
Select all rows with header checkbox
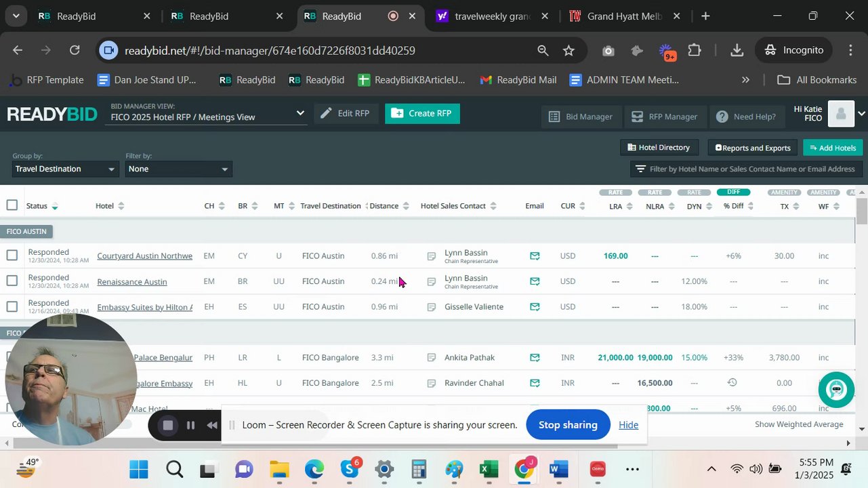point(12,205)
